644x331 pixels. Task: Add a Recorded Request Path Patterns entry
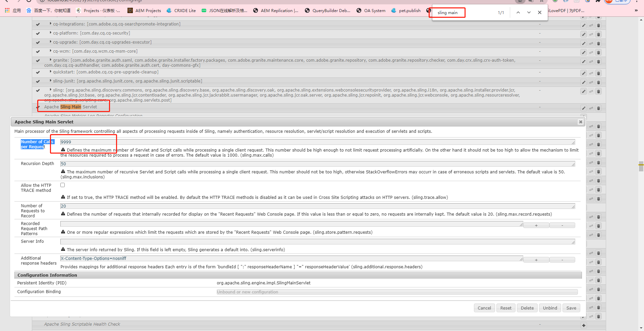point(536,225)
